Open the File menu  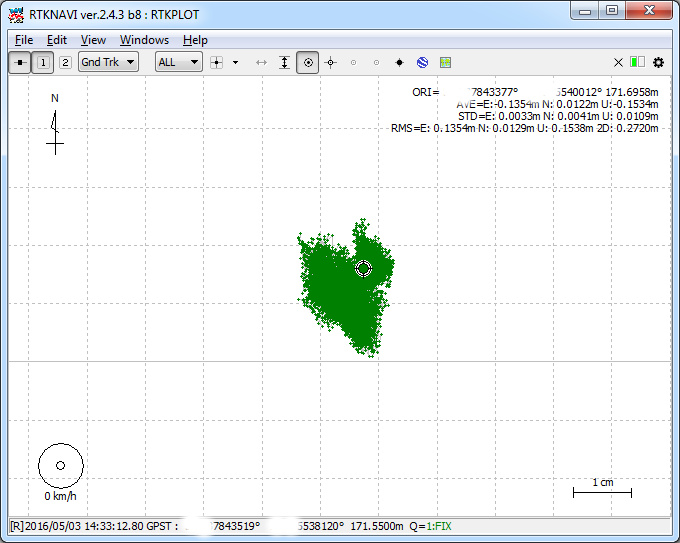click(x=23, y=40)
